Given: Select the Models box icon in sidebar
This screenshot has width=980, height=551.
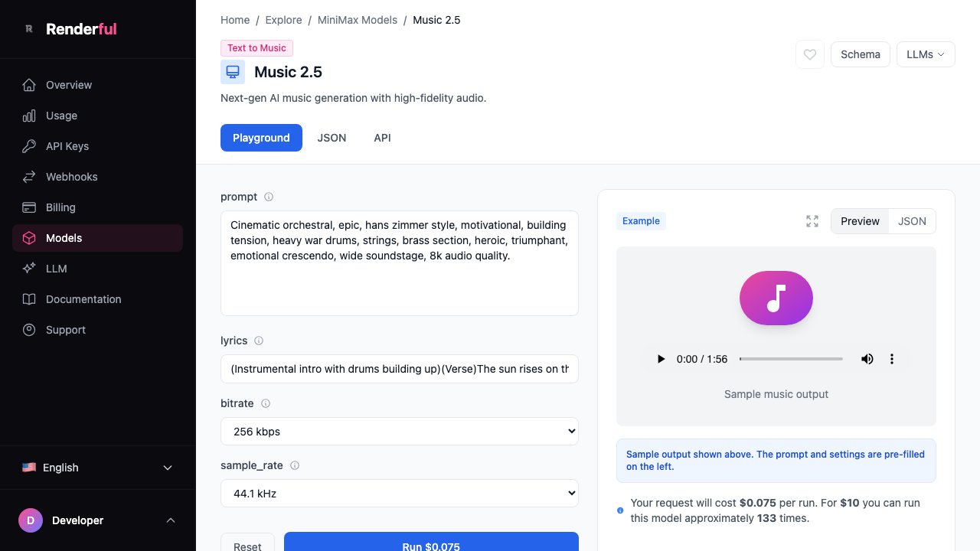Looking at the screenshot, I should (28, 238).
